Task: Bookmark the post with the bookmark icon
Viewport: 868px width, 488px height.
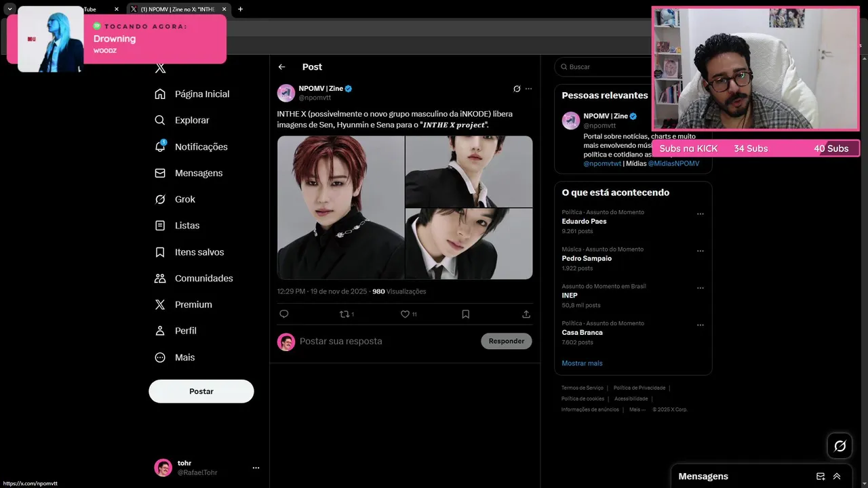Action: 466,314
